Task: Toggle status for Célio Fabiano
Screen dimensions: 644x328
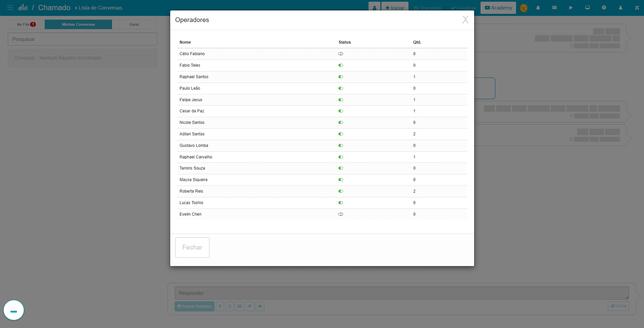Action: pos(341,54)
